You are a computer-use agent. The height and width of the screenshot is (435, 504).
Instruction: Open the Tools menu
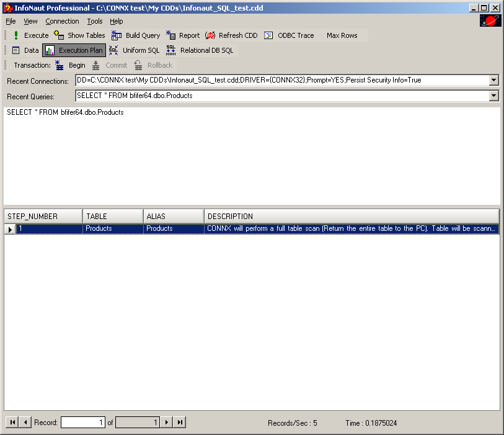pyautogui.click(x=95, y=21)
